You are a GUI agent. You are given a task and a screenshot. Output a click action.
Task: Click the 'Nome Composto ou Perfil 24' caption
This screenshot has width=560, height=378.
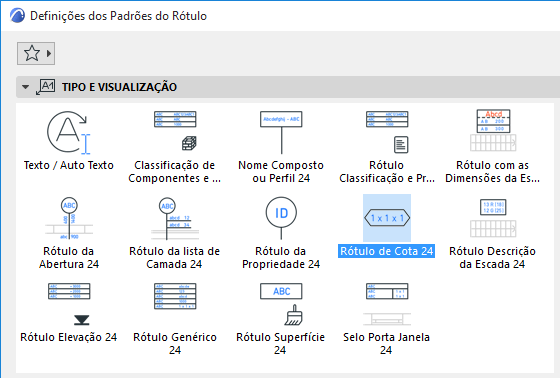[281, 172]
